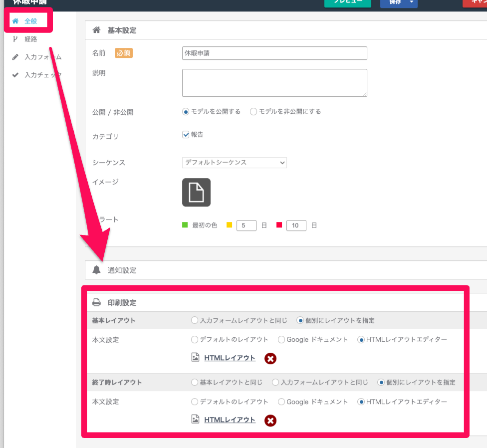This screenshot has height=448, width=487.
Task: Toggle the 報告 category checkbox
Action: pyautogui.click(x=186, y=134)
